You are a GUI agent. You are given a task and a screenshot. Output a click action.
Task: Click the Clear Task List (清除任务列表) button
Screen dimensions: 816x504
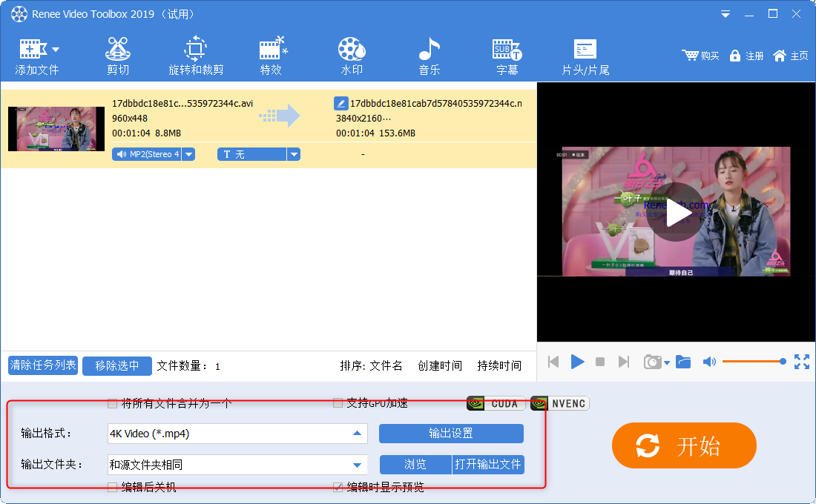(43, 365)
